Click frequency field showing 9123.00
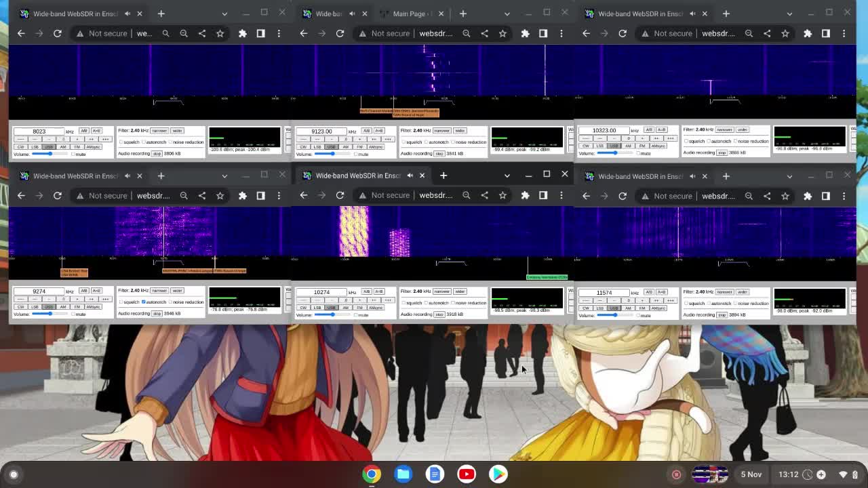The height and width of the screenshot is (488, 868). tap(322, 131)
